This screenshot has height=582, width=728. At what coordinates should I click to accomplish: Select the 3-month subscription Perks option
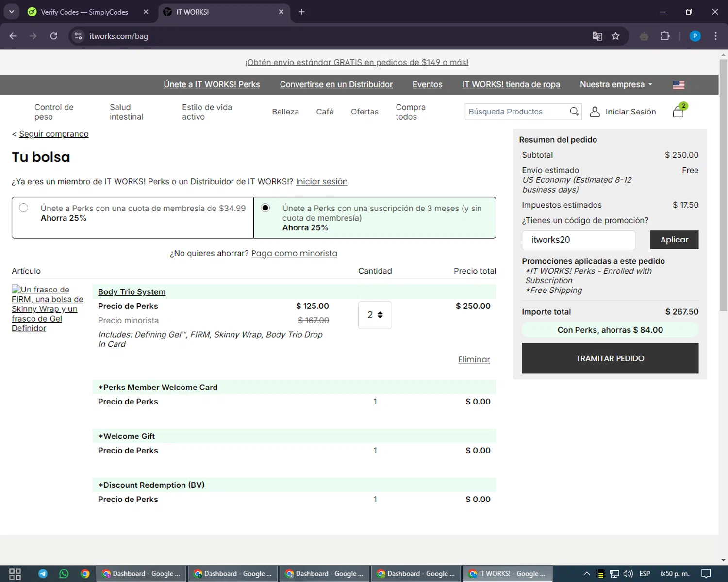265,208
